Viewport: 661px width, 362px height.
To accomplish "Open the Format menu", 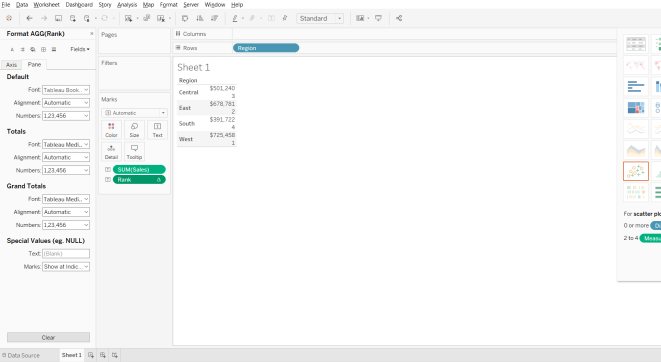I will coord(169,5).
